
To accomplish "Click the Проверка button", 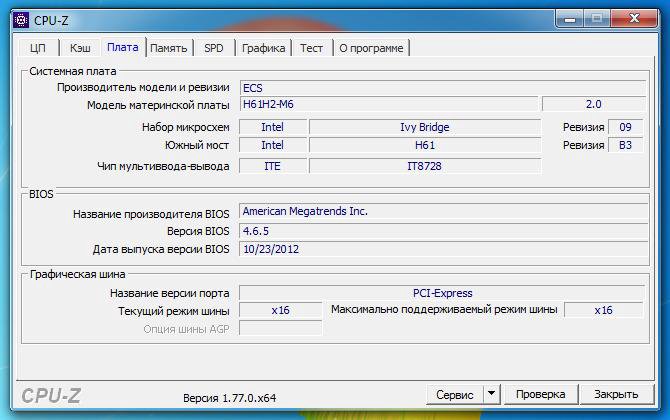I will [x=541, y=395].
